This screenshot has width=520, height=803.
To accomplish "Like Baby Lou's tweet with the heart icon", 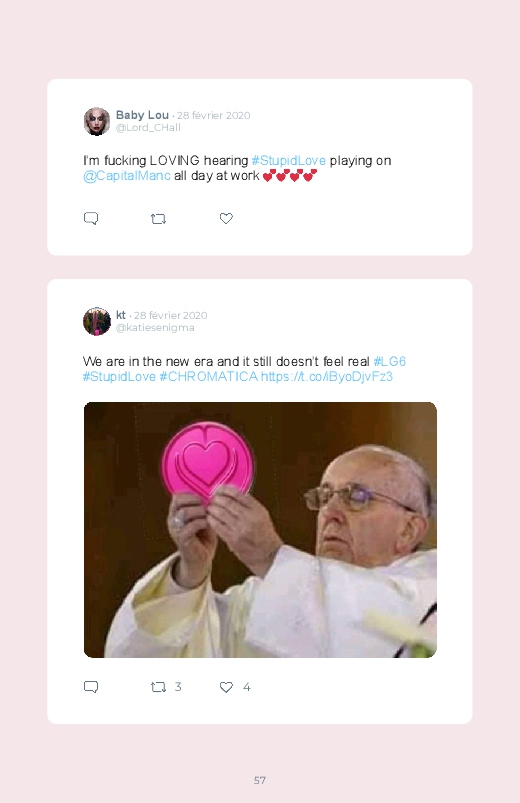I will pyautogui.click(x=226, y=218).
